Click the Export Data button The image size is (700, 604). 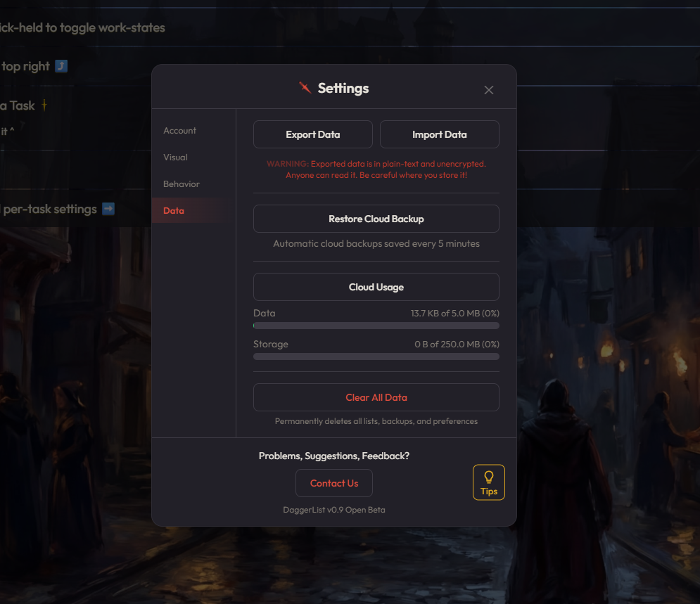(x=313, y=134)
